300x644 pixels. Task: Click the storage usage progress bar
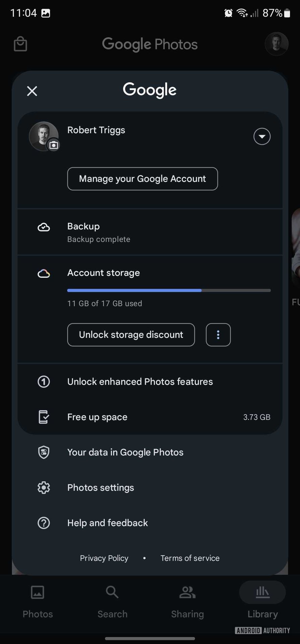pos(169,290)
